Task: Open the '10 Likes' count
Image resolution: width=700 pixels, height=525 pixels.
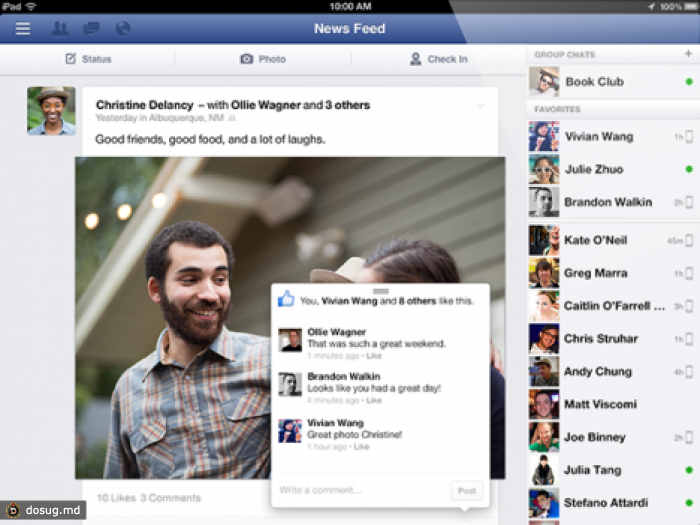Action: click(116, 498)
